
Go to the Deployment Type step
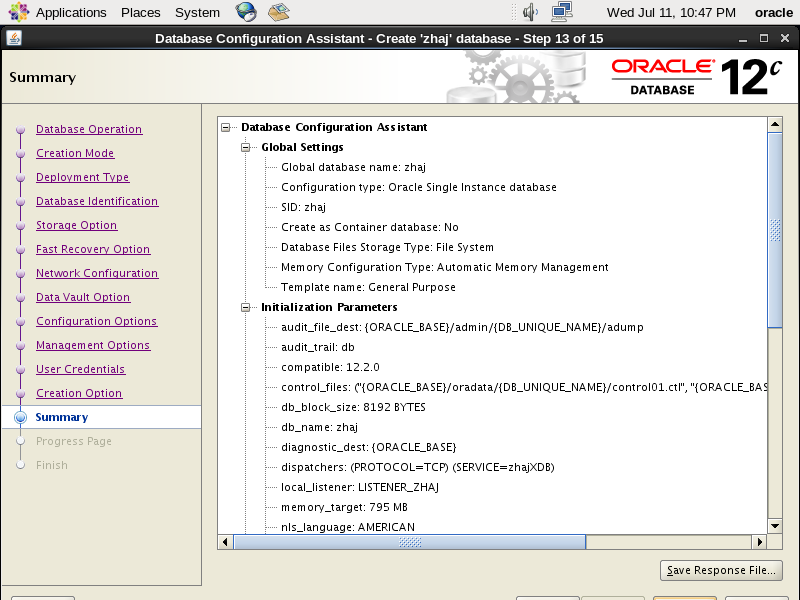pos(83,177)
